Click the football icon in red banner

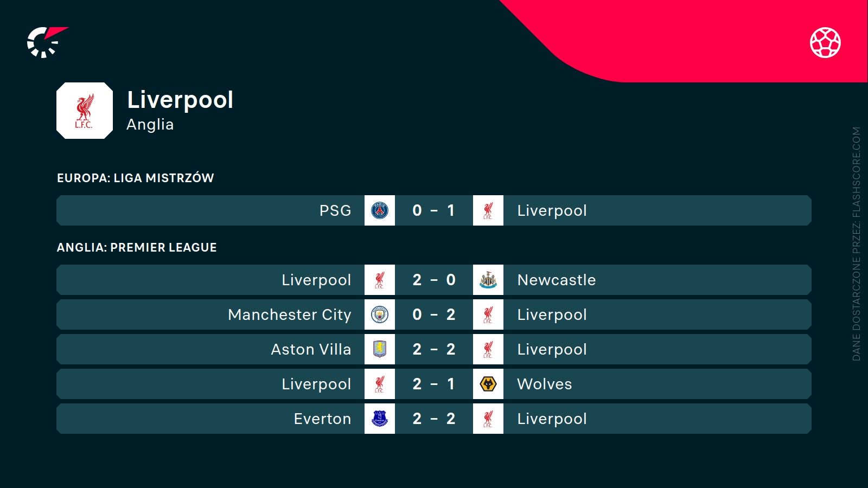click(825, 42)
